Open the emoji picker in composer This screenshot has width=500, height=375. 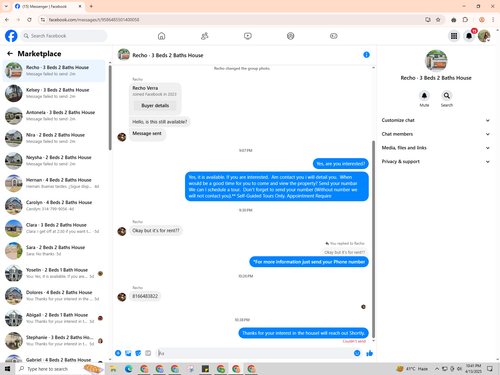pyautogui.click(x=357, y=353)
